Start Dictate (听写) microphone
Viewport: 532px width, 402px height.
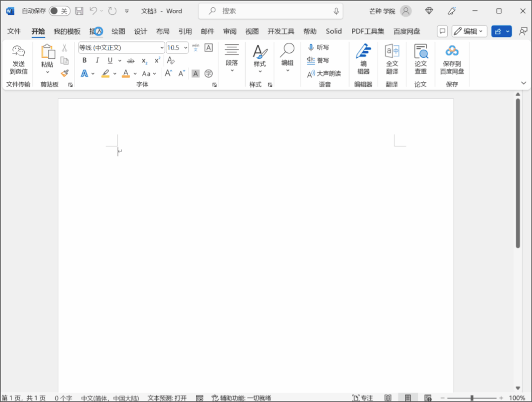tap(311, 47)
